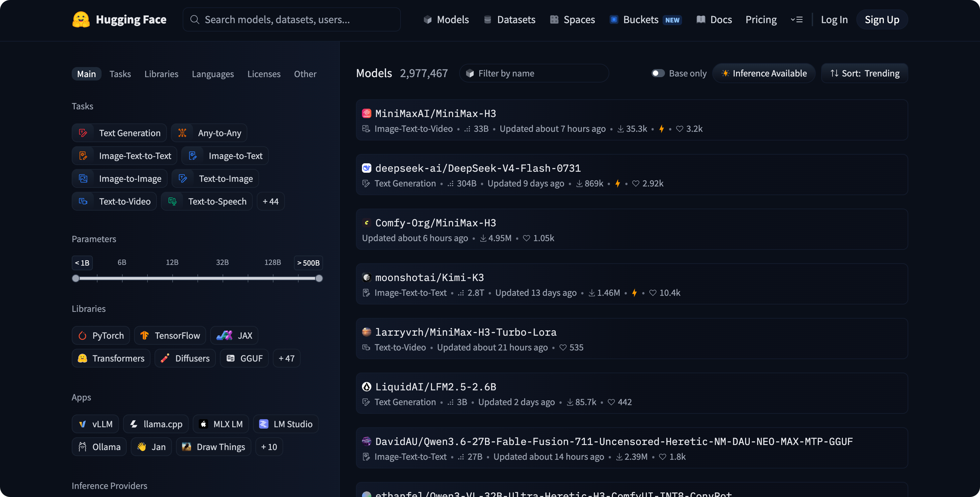Click the deepseek-ai avatar icon
The width and height of the screenshot is (980, 497).
pos(366,168)
